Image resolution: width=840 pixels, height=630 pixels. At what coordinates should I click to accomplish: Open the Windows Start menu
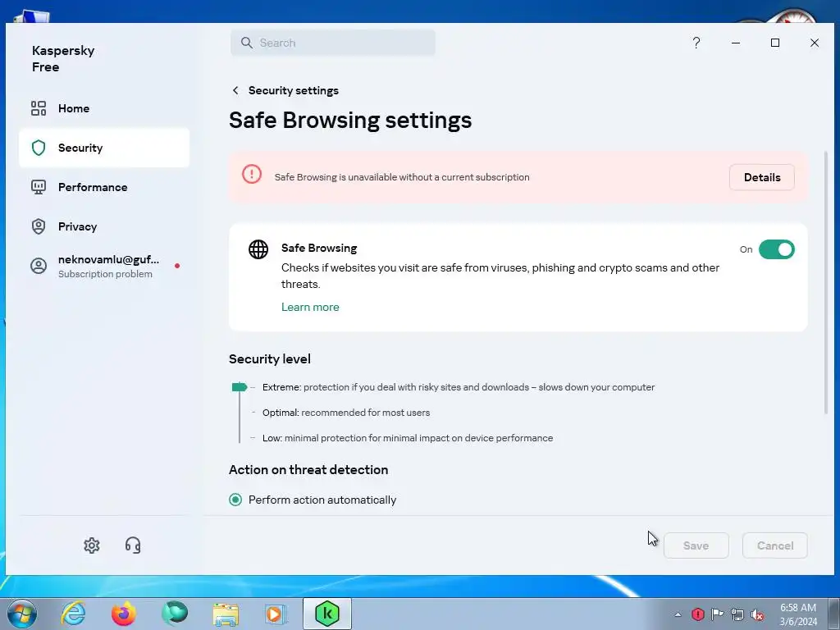[x=21, y=614]
